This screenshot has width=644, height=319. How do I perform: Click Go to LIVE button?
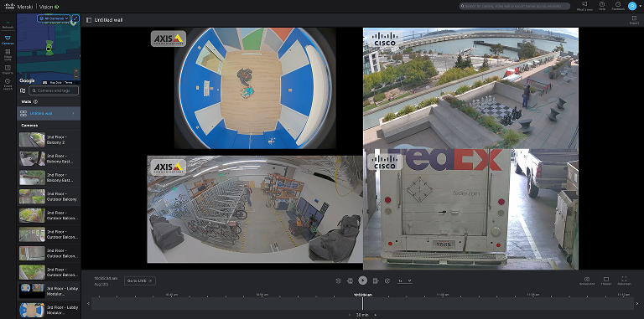[140, 280]
